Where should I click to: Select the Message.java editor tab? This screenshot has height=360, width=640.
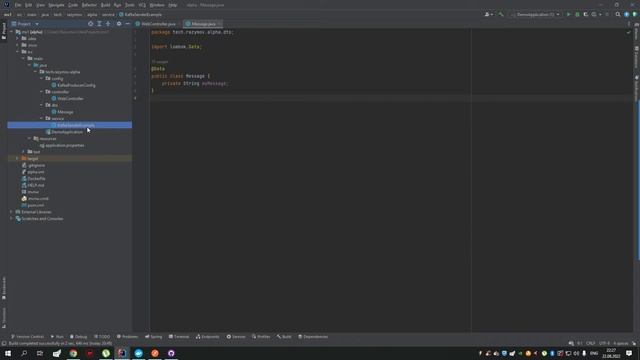[202, 24]
